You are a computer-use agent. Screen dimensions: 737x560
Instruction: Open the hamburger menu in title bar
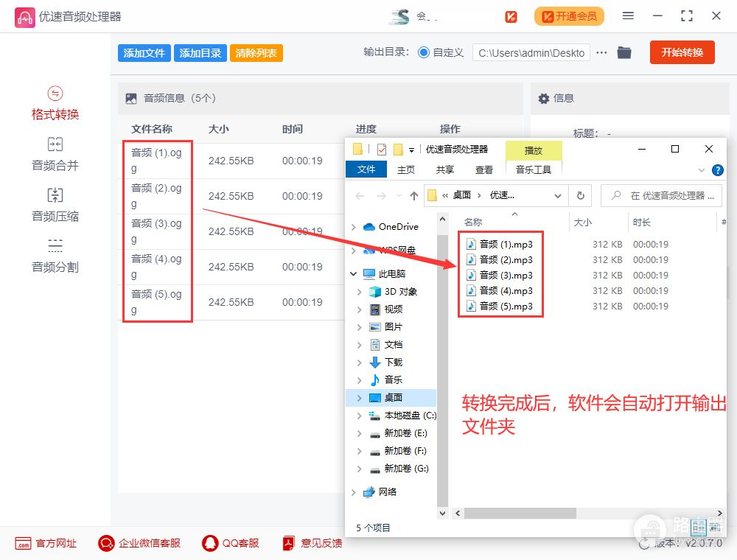pyautogui.click(x=628, y=15)
